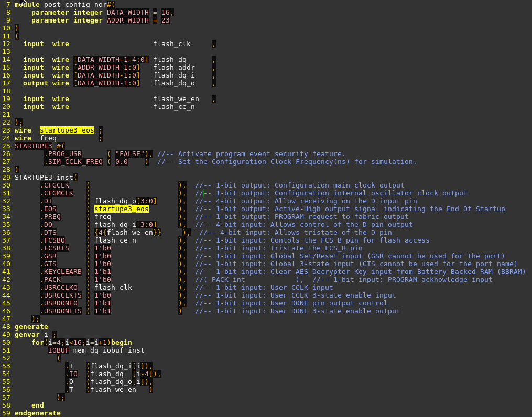The height and width of the screenshot is (417, 532).
Task: Click "flash_dq_i" port name on line 16
Action: (x=174, y=75)
